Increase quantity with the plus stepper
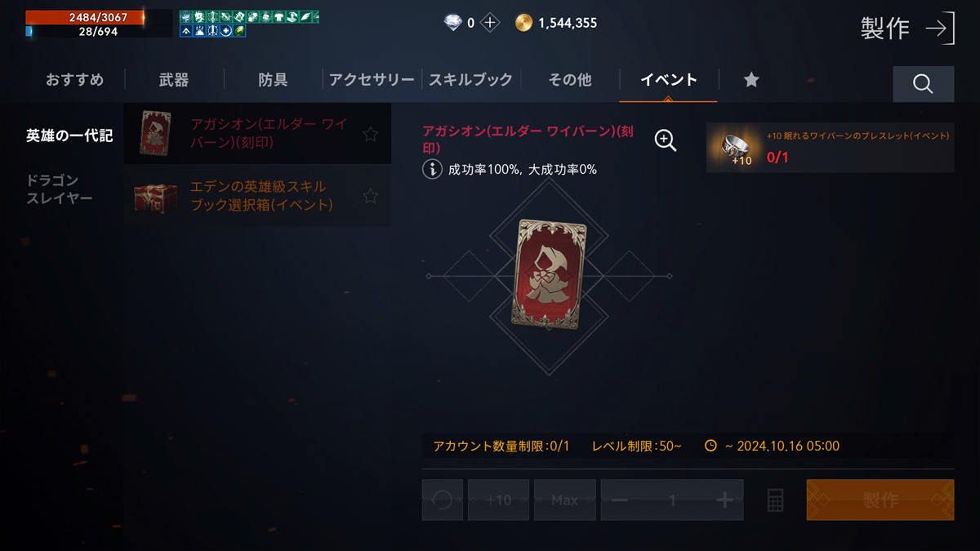 point(724,500)
